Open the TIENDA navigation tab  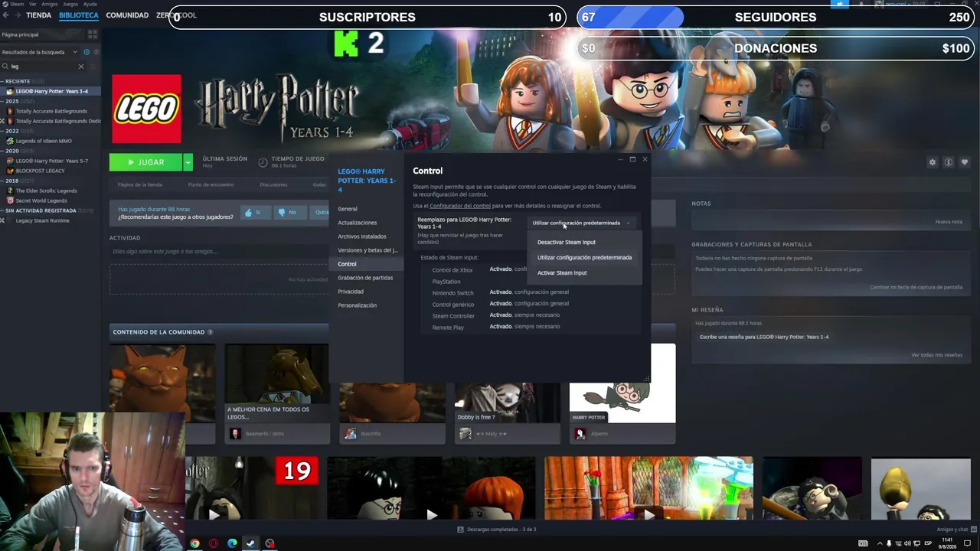tap(38, 15)
